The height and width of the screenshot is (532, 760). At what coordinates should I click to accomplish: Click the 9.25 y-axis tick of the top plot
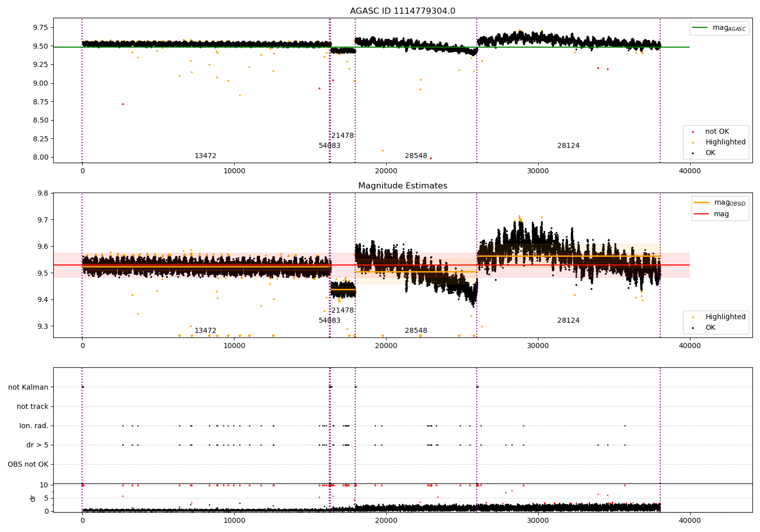40,64
